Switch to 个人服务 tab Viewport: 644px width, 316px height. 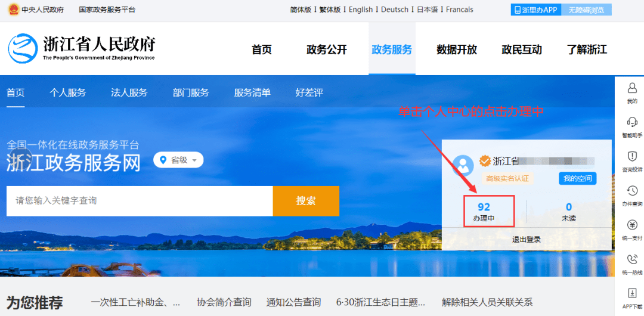pos(68,92)
